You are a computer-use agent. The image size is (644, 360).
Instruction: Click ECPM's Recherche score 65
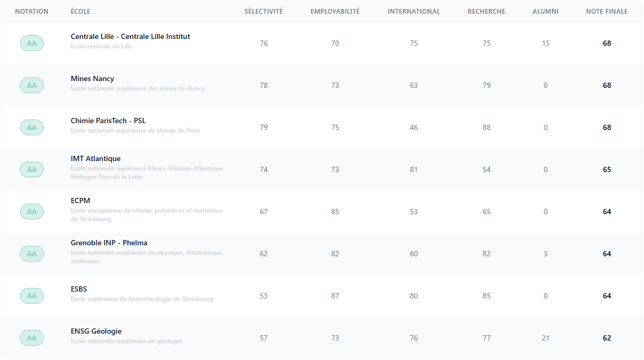coord(487,212)
